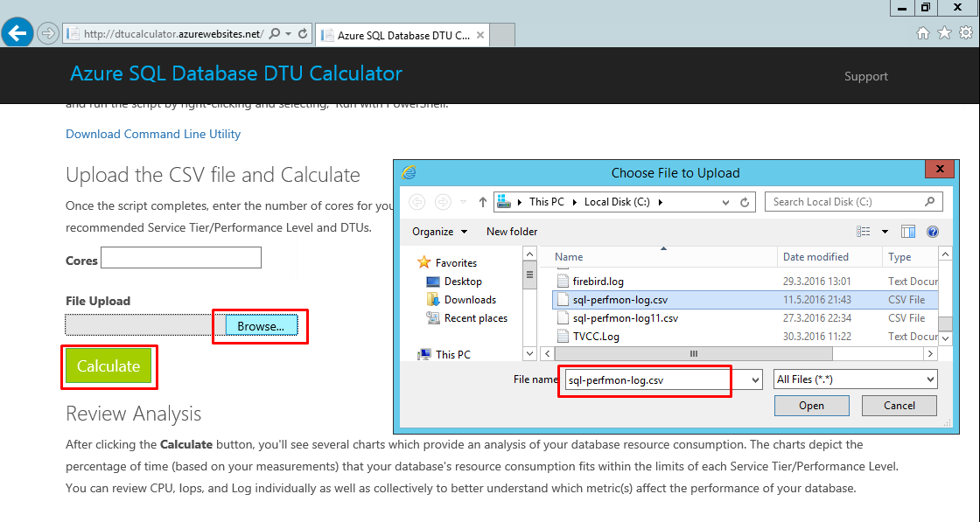Switch to the Azure SQL Database DTU tab
Viewport: 980px width, 522px height.
[403, 35]
